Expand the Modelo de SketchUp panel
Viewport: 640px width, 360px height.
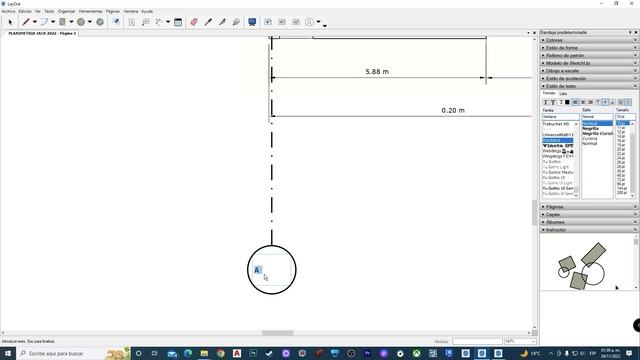(x=589, y=63)
